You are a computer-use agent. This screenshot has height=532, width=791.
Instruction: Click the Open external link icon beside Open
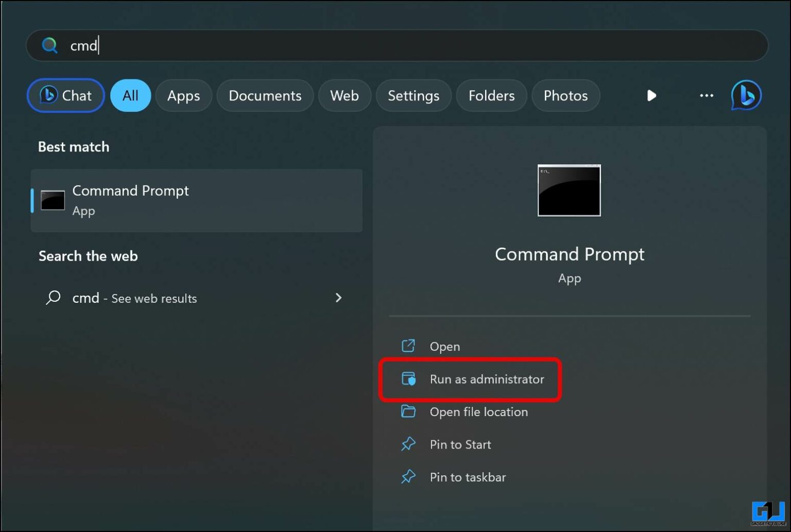click(408, 346)
